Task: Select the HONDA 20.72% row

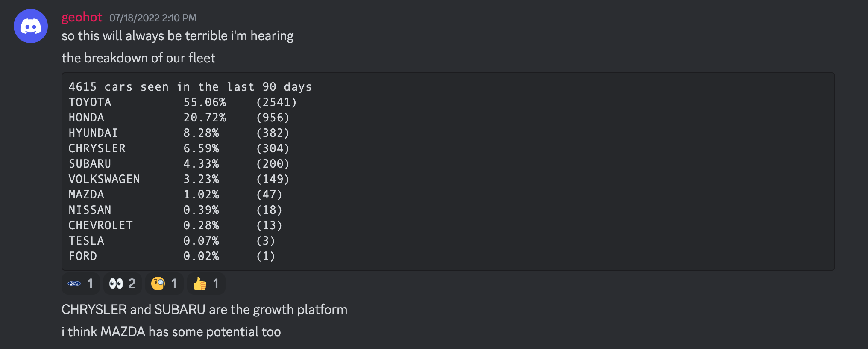Action: click(179, 118)
